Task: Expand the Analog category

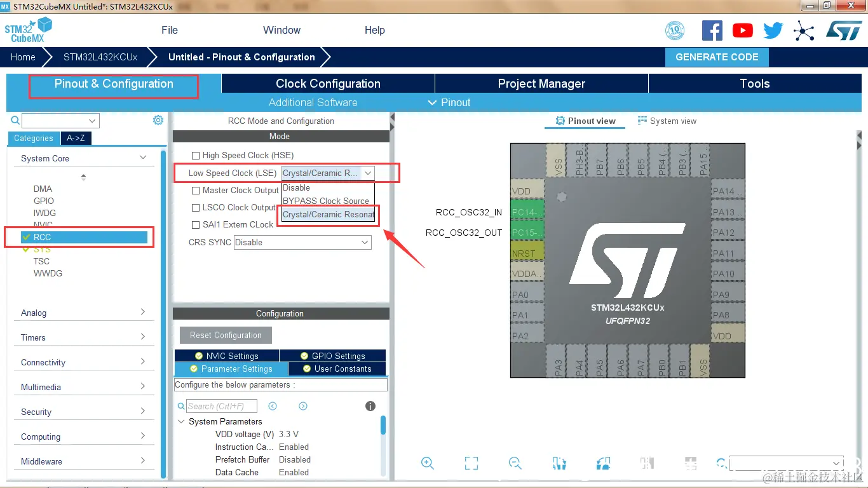Action: [x=143, y=312]
